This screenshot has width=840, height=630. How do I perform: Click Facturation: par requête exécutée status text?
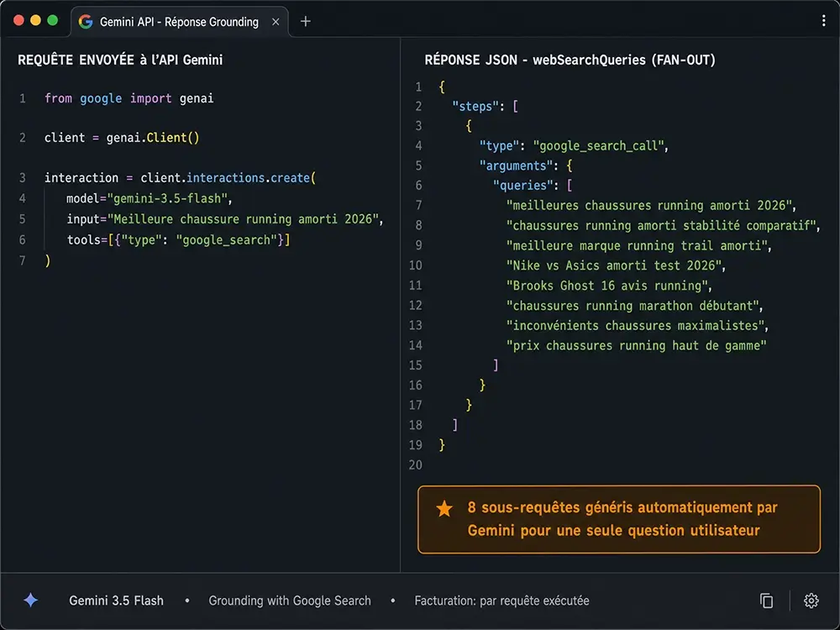502,601
